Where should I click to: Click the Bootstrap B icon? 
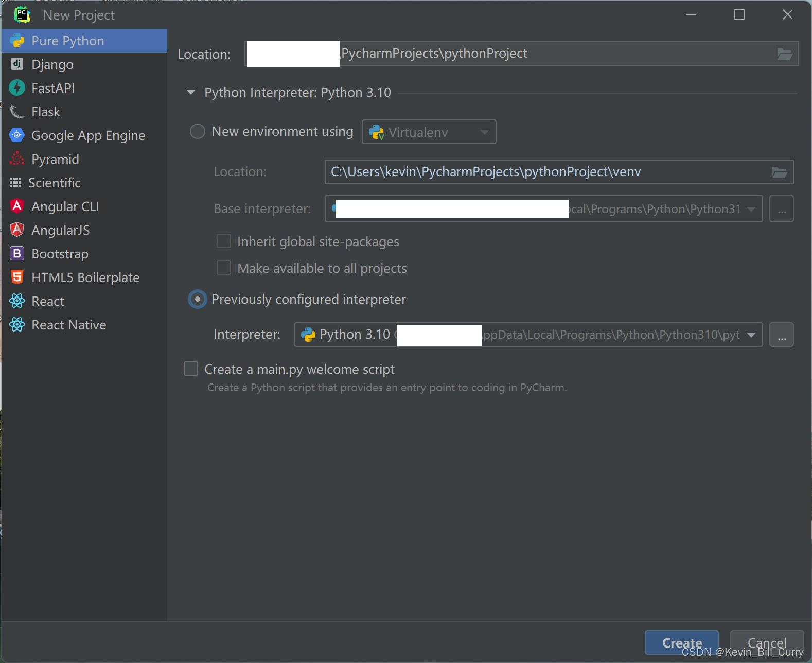pos(17,253)
